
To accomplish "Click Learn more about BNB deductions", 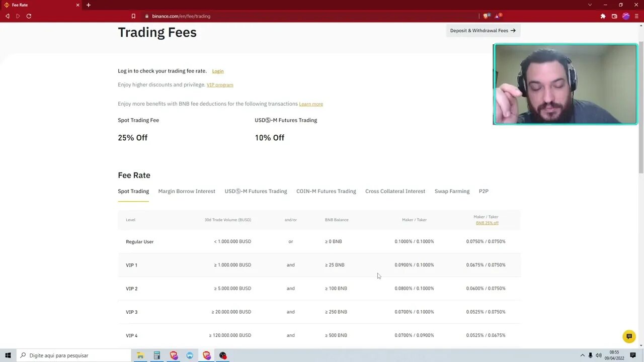I will pos(311,104).
